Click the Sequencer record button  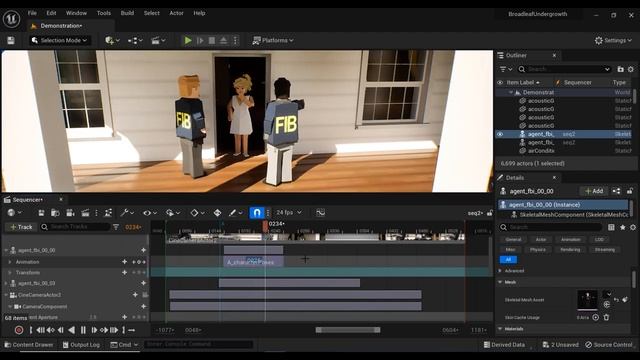pyautogui.click(x=19, y=330)
